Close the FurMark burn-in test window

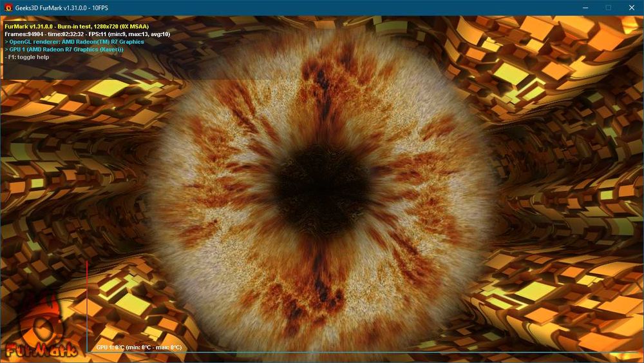click(x=632, y=8)
